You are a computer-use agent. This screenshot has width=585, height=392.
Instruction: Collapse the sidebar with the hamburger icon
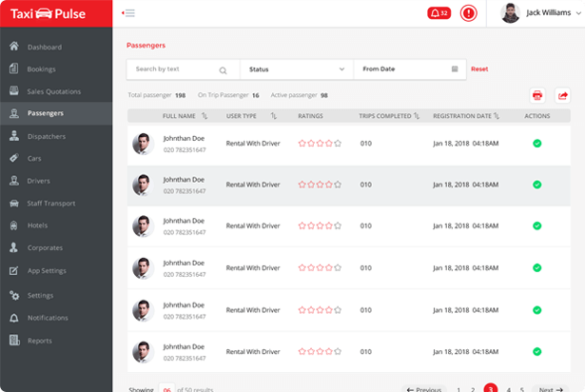pyautogui.click(x=128, y=13)
